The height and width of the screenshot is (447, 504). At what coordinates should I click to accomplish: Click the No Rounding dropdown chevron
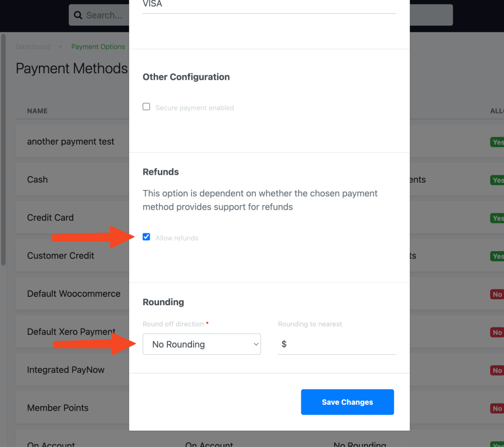pyautogui.click(x=255, y=344)
